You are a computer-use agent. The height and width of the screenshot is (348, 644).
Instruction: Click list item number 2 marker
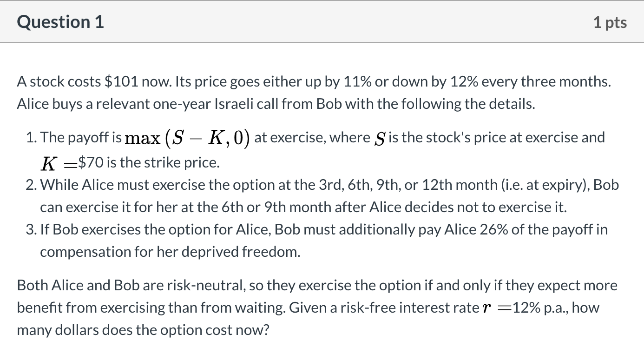click(x=32, y=185)
